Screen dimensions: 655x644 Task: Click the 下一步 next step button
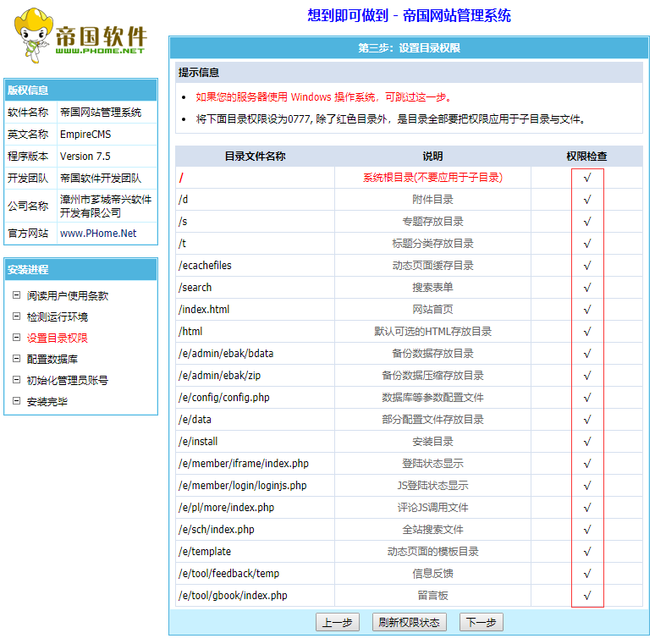point(481,622)
